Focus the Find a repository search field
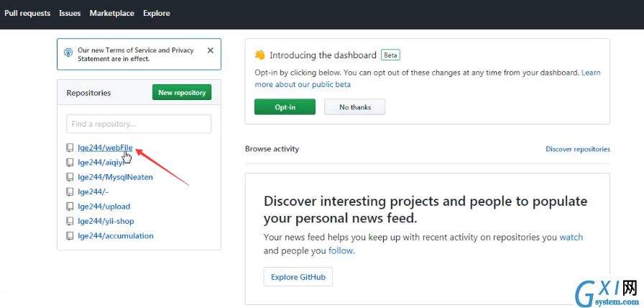The height and width of the screenshot is (308, 644). (139, 124)
